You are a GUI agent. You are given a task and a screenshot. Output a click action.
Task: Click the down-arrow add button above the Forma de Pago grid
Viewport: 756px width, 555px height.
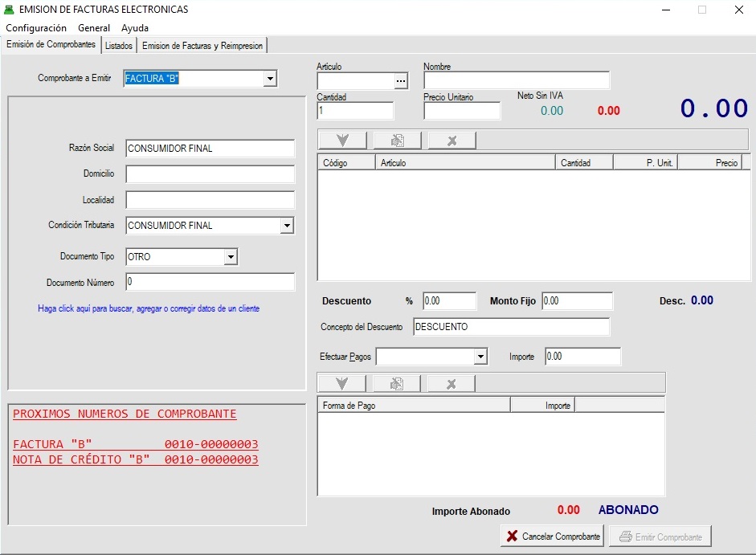pos(342,384)
